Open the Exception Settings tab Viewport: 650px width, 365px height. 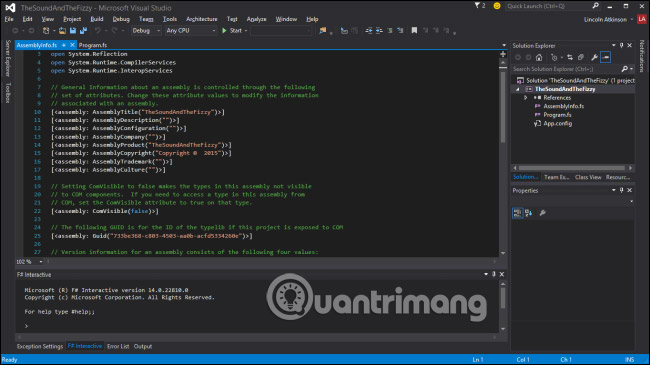click(40, 346)
